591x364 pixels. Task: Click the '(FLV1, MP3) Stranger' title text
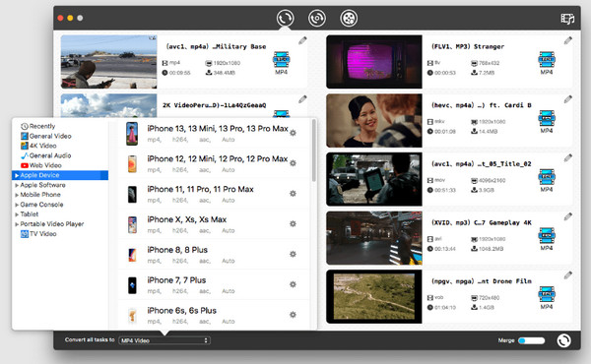click(x=467, y=46)
